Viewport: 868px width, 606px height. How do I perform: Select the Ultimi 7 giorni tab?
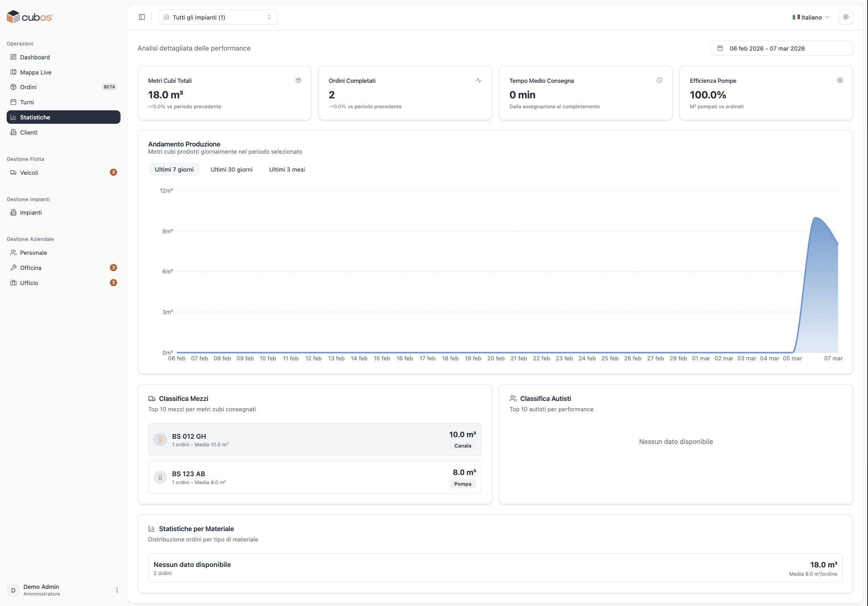point(174,169)
